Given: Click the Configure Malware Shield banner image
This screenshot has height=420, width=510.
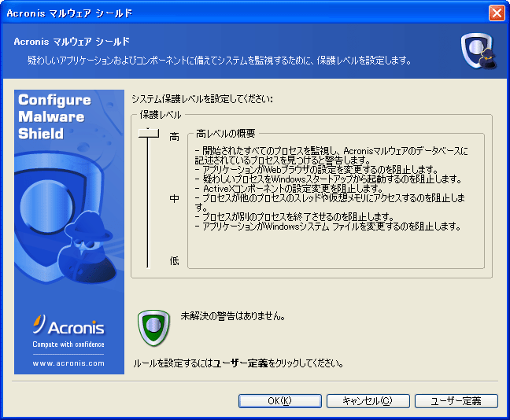Looking at the screenshot, I should (x=69, y=232).
